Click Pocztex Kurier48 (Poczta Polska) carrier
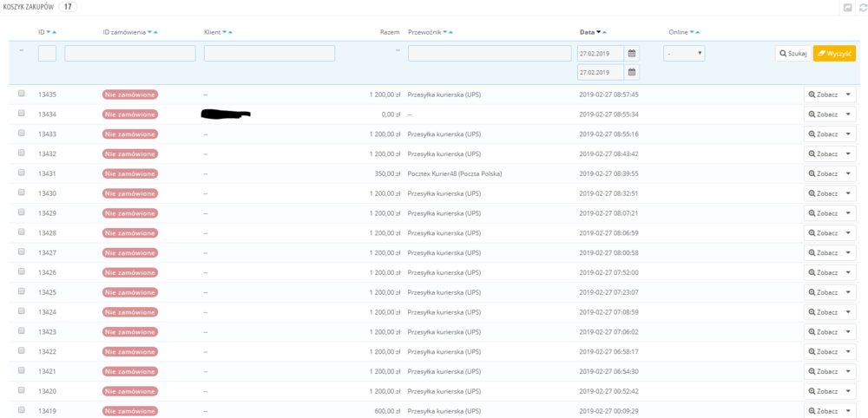 [455, 173]
